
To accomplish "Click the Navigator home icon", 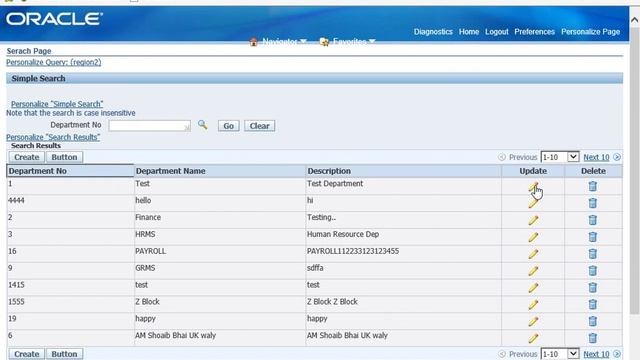I will [253, 42].
